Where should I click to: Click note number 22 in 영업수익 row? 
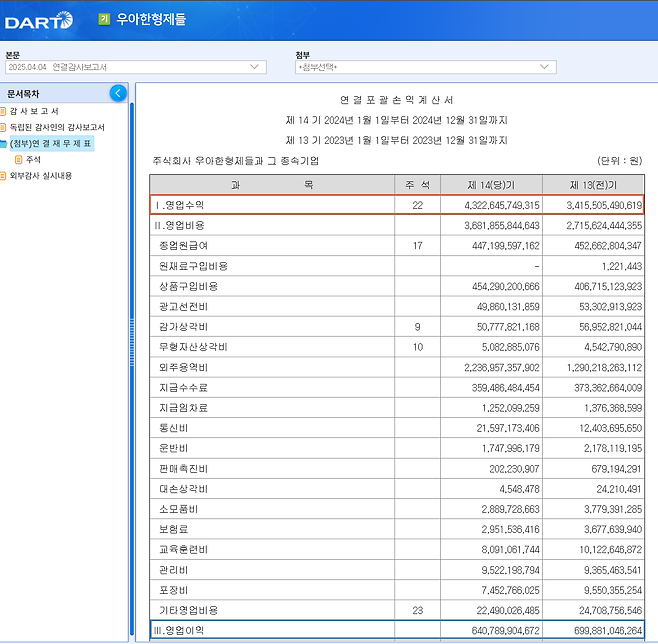(x=418, y=205)
